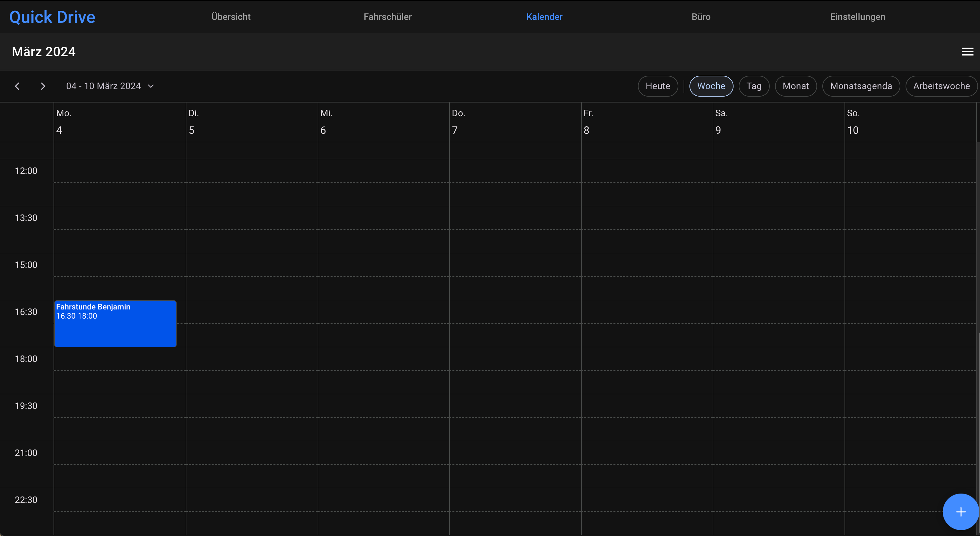Click the Quick Drive logo home link

point(52,17)
